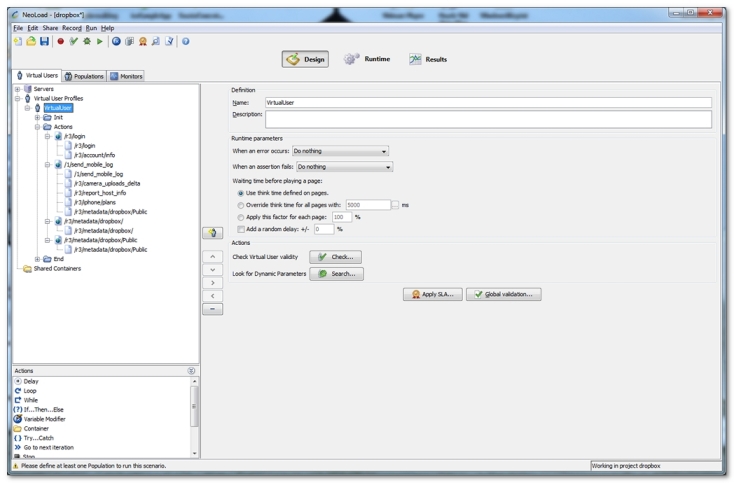Expand the Servers tree node
The width and height of the screenshot is (734, 483).
coord(17,89)
